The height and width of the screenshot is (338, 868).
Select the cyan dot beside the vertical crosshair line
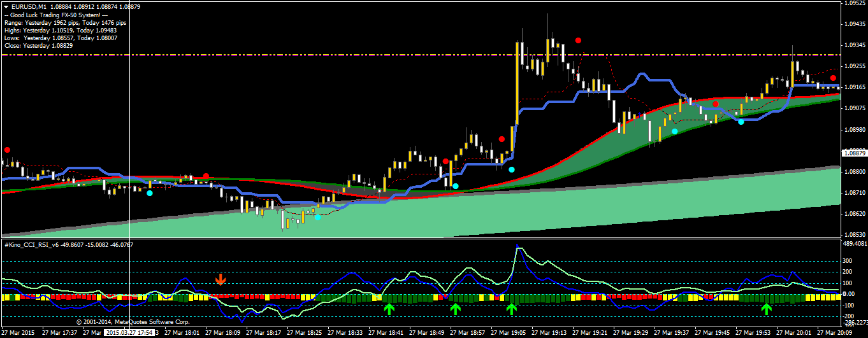click(150, 193)
